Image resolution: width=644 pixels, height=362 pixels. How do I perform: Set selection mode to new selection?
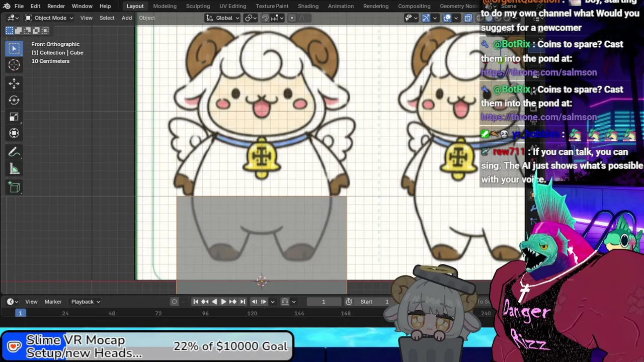[10, 31]
